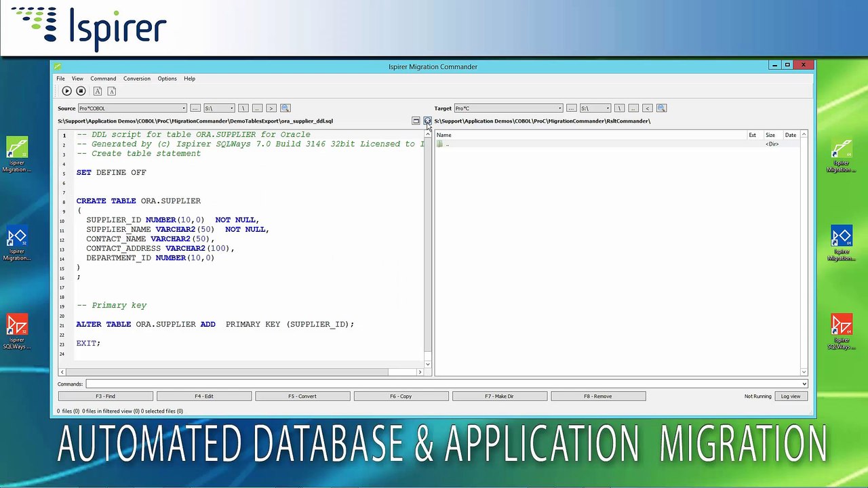Open the Target browse (...) button

(572, 108)
